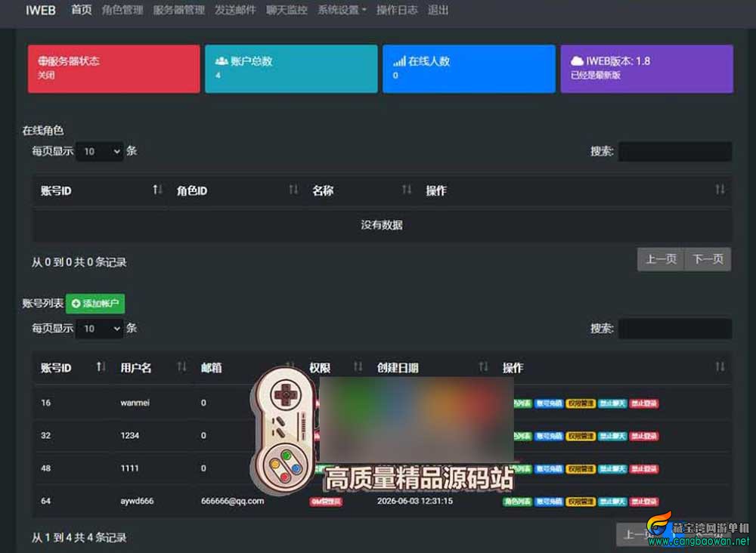
Task: Click the email 666666@qq.com
Action: pos(232,501)
